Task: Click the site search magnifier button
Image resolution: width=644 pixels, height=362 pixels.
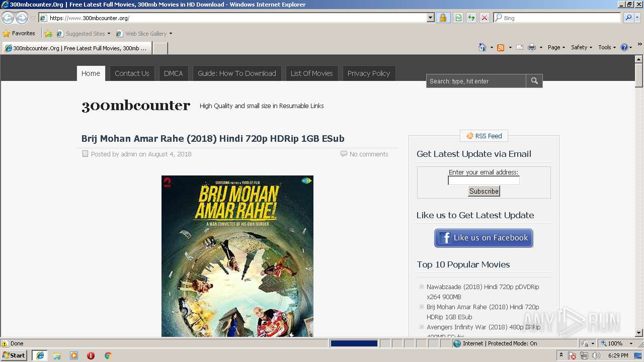Action: pyautogui.click(x=534, y=81)
